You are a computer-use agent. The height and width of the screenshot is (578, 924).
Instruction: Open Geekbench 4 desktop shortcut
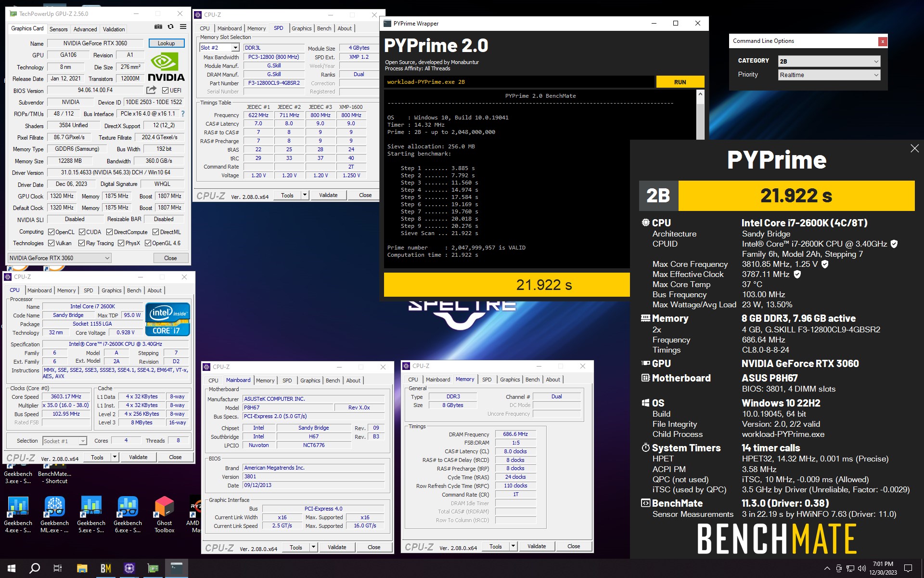[x=18, y=514]
